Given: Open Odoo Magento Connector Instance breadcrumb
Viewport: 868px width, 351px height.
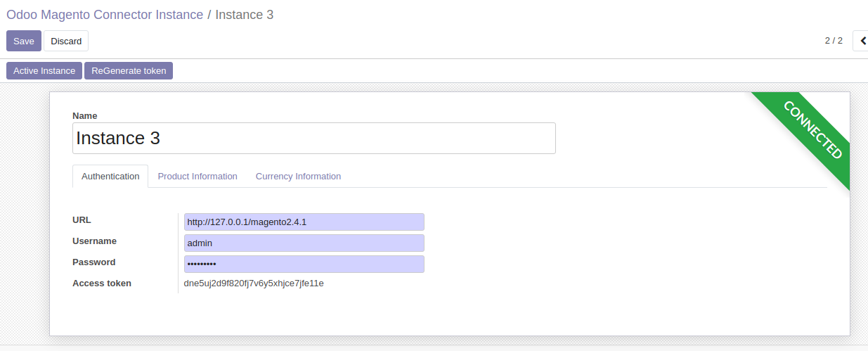Looking at the screenshot, I should coord(105,15).
